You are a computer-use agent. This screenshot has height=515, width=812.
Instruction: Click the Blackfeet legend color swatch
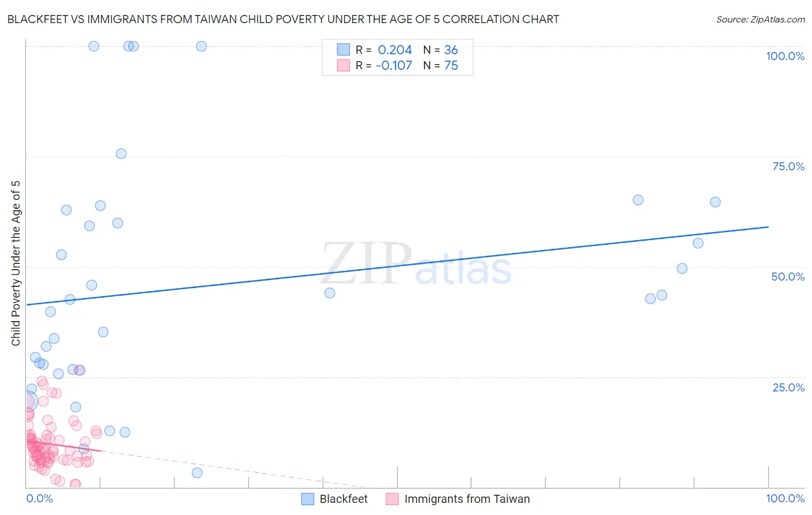click(308, 499)
